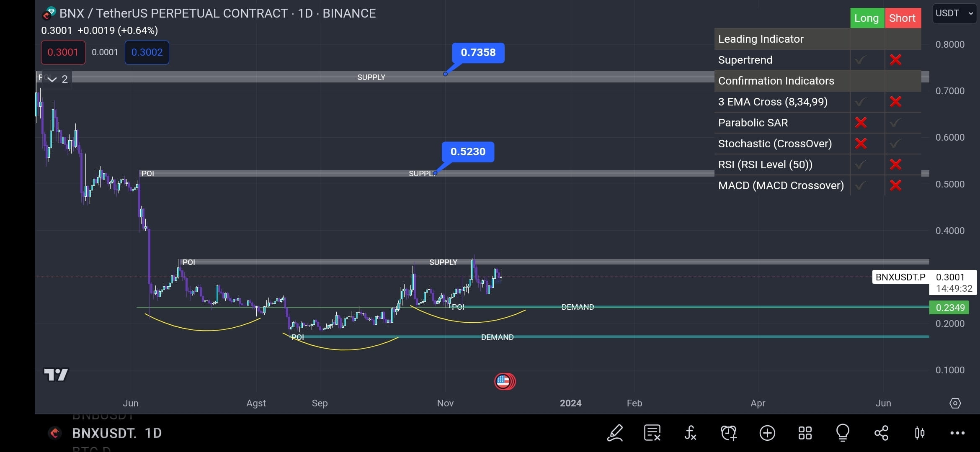Screen dimensions: 980x452
Task: Toggle Supertrend checkmark in the Long column
Action: 861,59
